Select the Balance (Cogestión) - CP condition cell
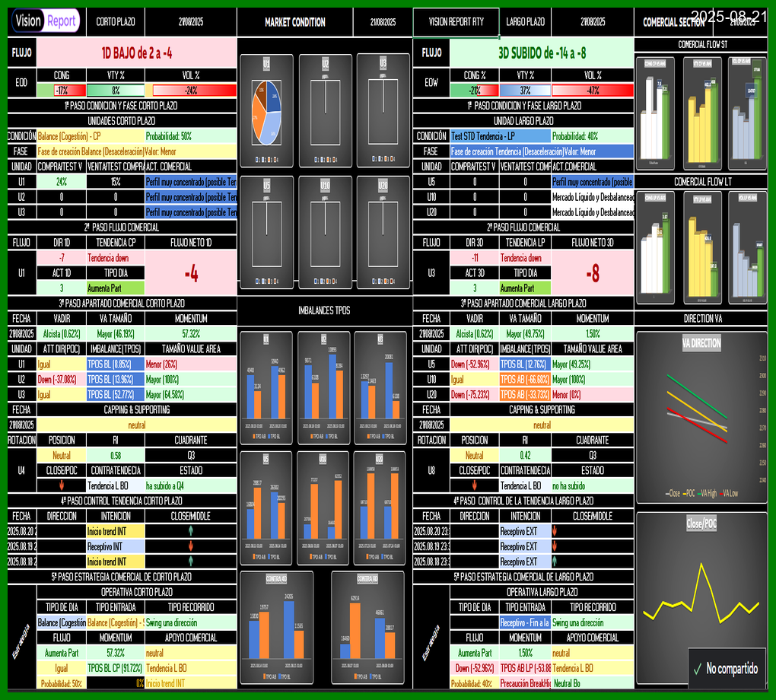776x700 pixels. click(x=91, y=136)
